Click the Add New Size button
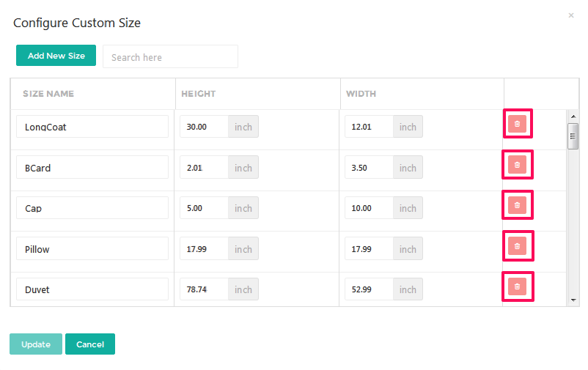This screenshot has width=588, height=370. [x=56, y=56]
